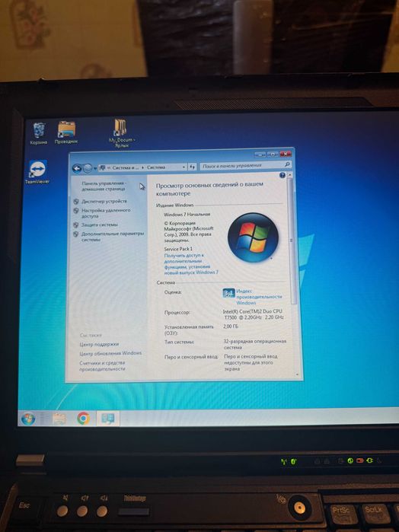399x532 pixels.
Task: Minimize the System window
Action: click(x=260, y=155)
